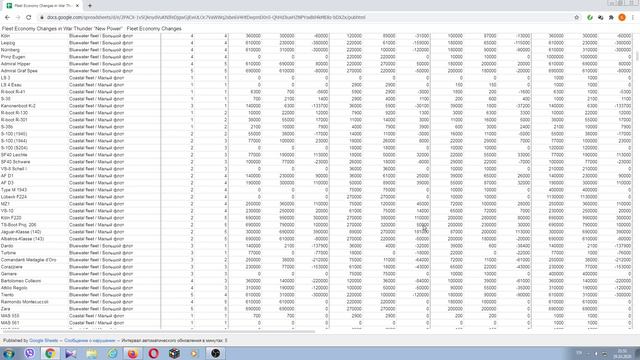Click the Show desktop strip right of the taskbar clock
The height and width of the screenshot is (360, 640).
pyautogui.click(x=637, y=353)
